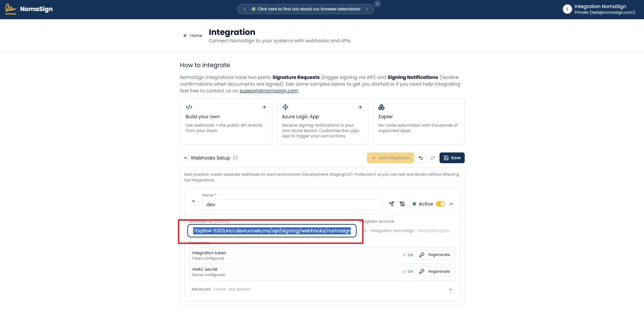Open the Build your own card
Screen dimensions: 644x316
click(226, 121)
